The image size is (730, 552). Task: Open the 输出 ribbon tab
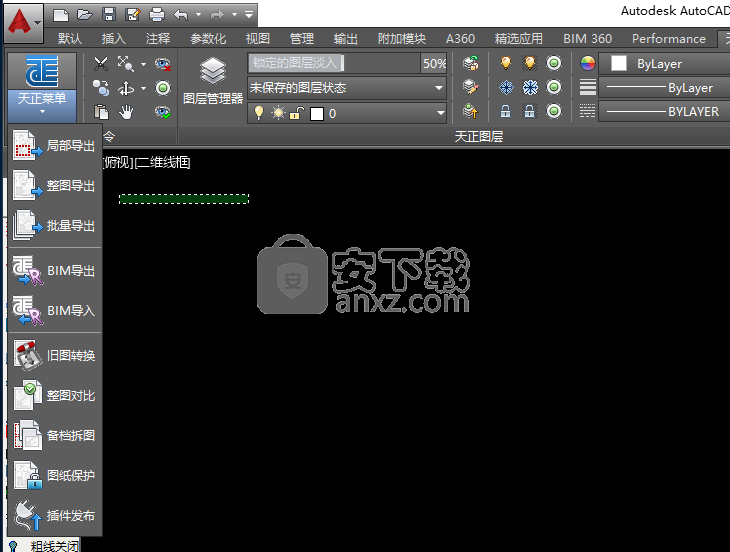coord(345,38)
